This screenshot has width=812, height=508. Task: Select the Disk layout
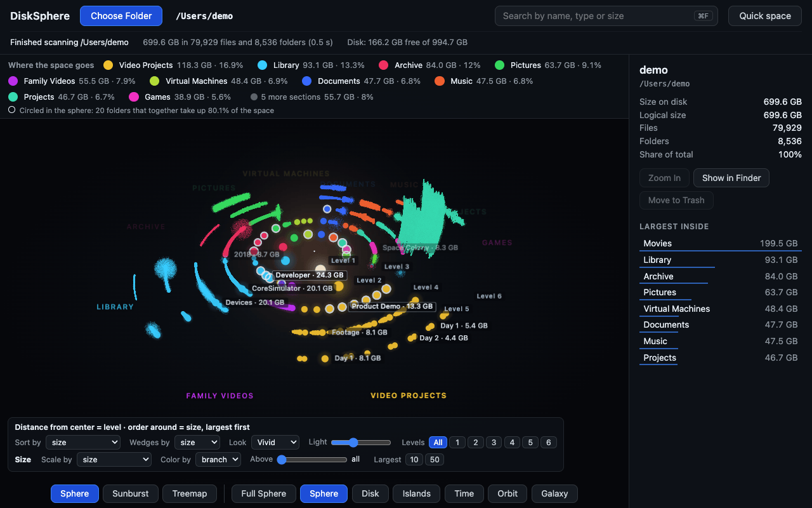[370, 493]
